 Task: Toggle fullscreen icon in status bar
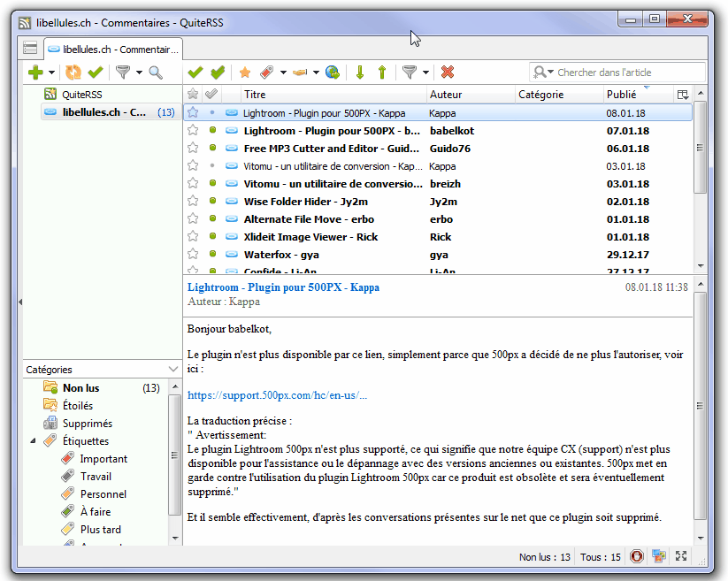681,556
